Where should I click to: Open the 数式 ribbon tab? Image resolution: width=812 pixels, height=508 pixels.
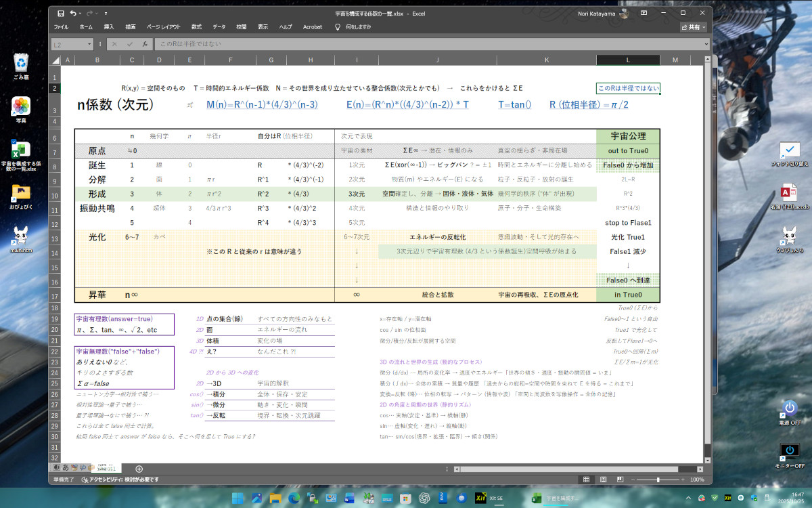[x=196, y=27]
